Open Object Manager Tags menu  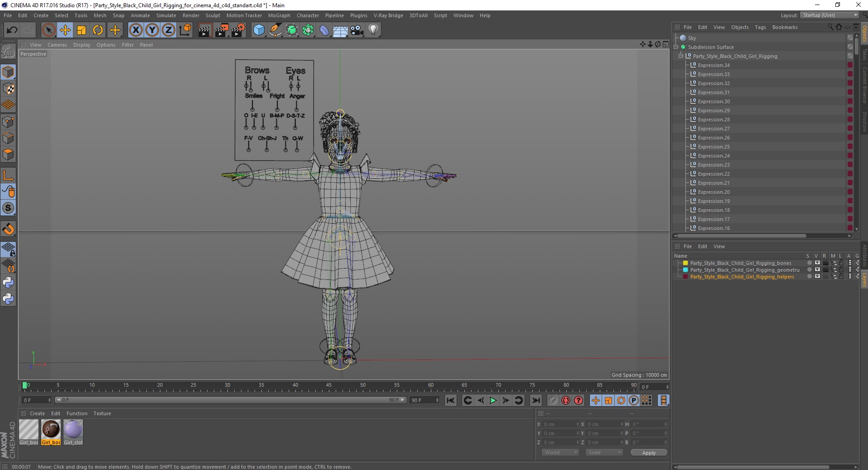pyautogui.click(x=760, y=27)
